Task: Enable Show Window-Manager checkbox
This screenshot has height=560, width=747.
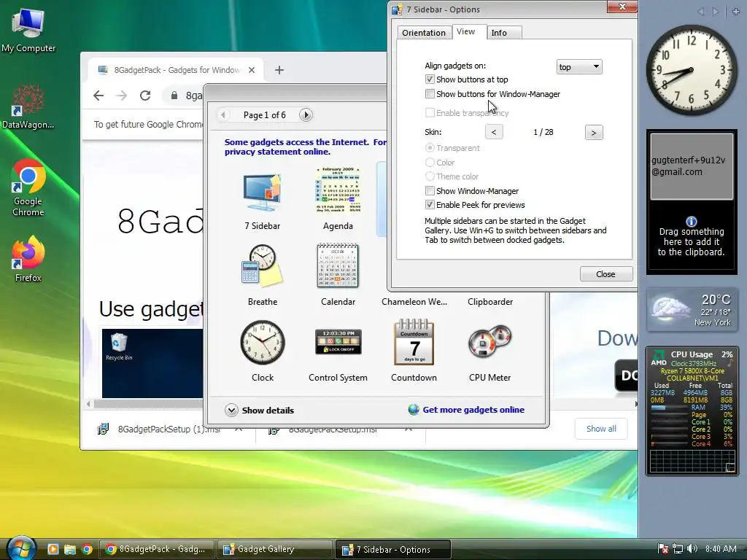Action: click(x=430, y=190)
